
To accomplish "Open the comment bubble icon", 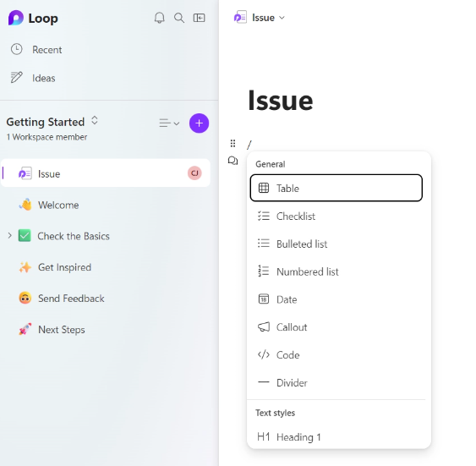I will tap(233, 161).
